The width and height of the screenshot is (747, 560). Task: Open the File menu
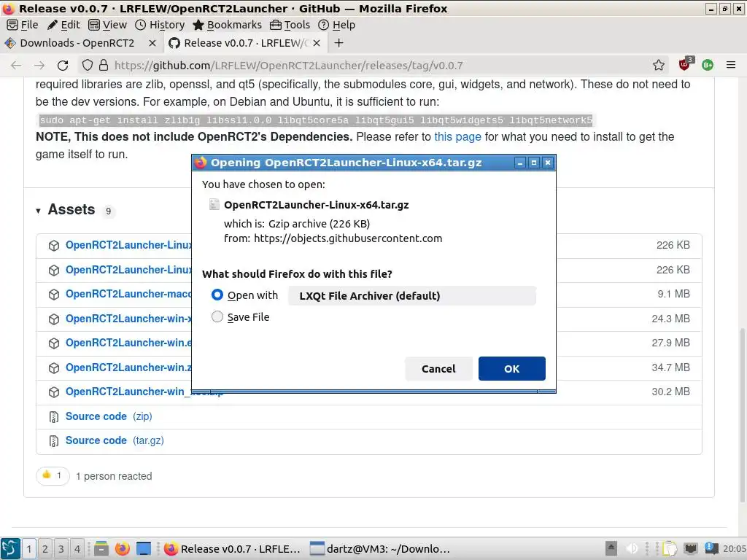(x=23, y=25)
